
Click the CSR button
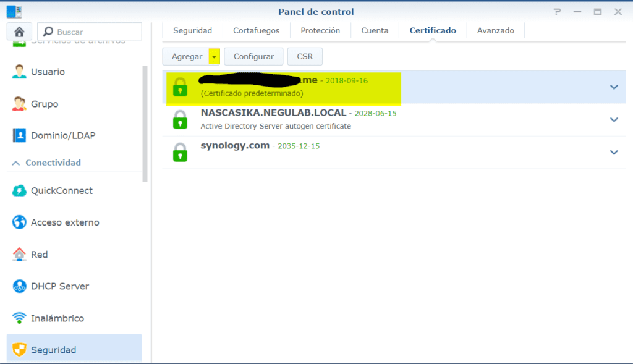coord(305,56)
